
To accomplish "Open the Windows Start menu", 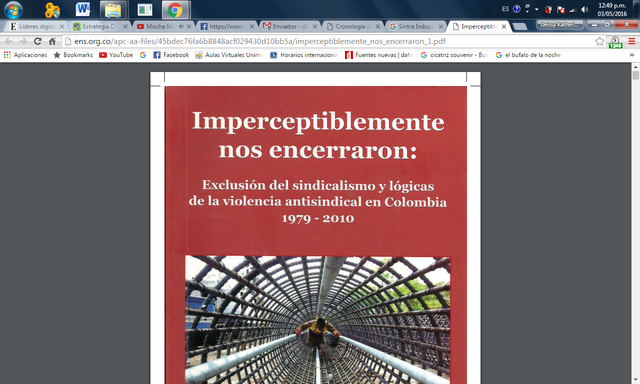I will [x=13, y=9].
